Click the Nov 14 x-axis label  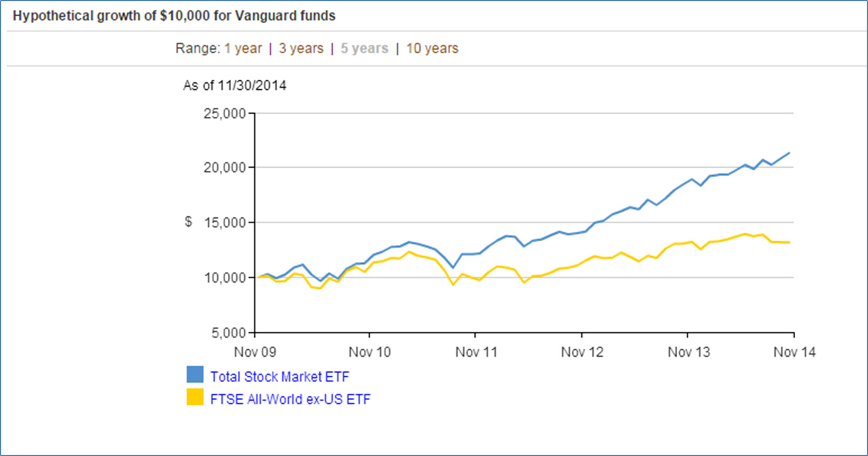pos(795,352)
